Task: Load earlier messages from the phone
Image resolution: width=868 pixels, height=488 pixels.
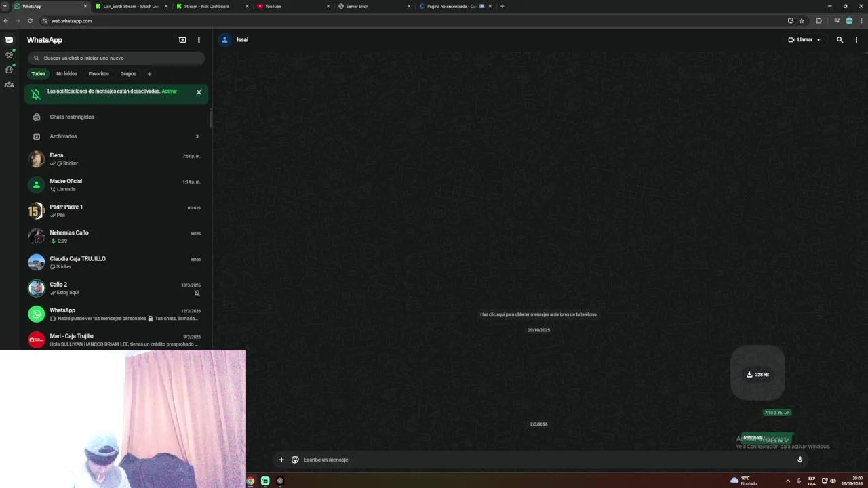Action: tap(538, 314)
